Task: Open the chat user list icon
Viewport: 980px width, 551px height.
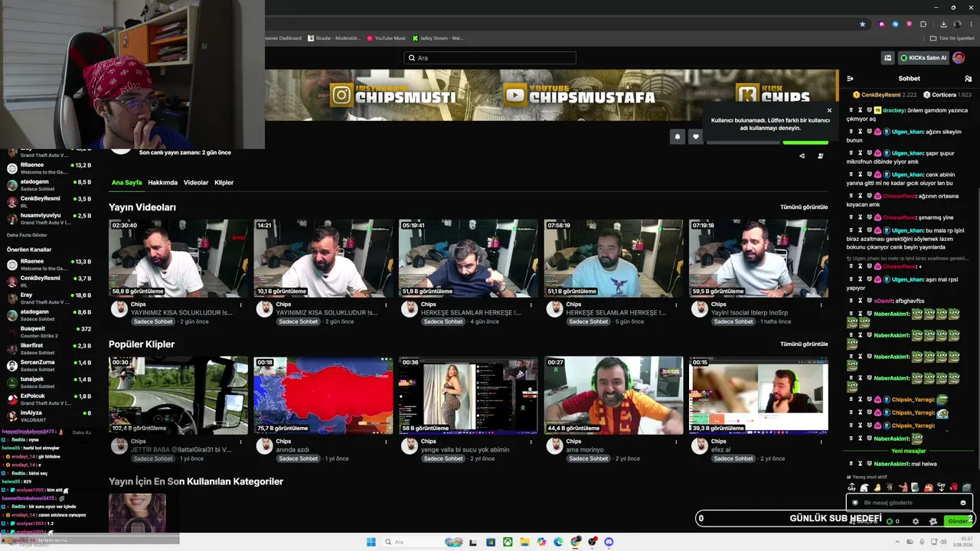Action: (968, 79)
